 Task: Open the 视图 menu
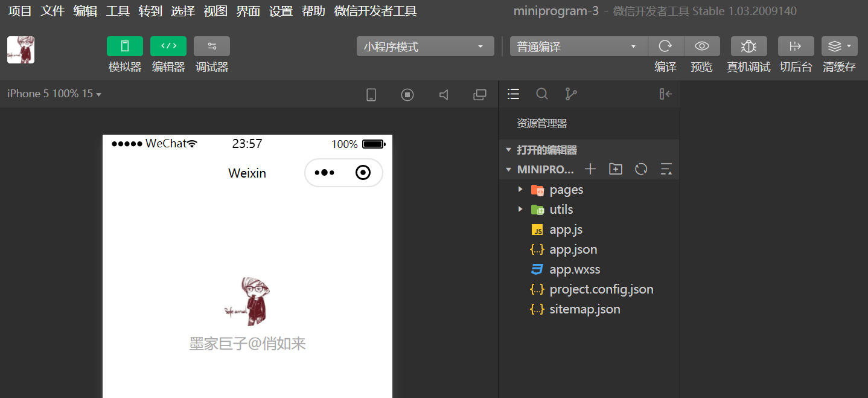point(215,11)
